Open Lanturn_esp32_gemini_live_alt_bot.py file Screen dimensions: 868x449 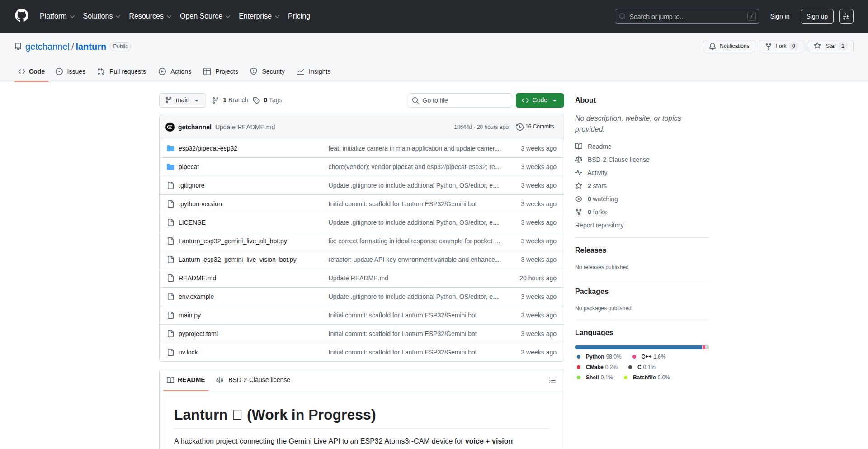233,241
